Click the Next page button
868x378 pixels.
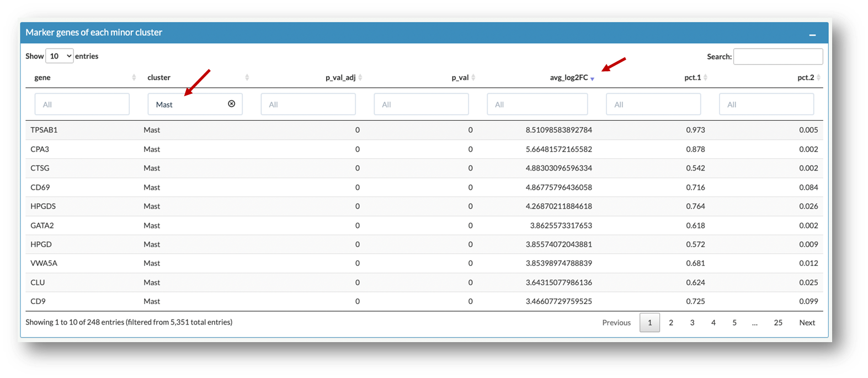(807, 323)
